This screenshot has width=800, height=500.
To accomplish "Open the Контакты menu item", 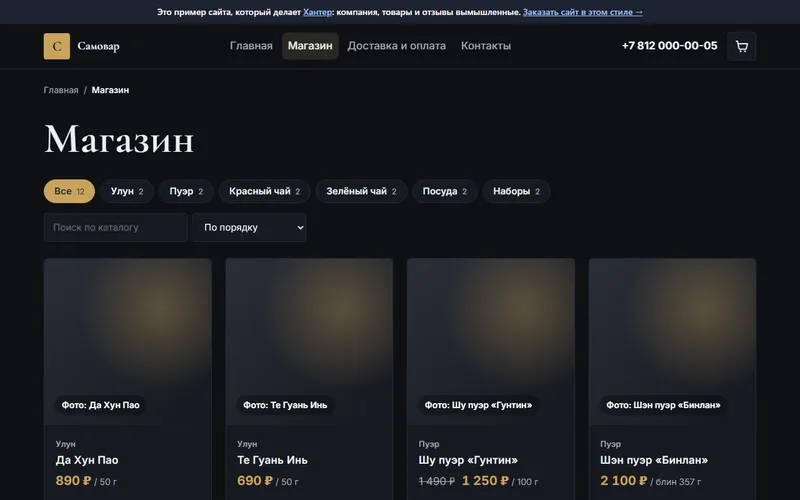I will [486, 46].
